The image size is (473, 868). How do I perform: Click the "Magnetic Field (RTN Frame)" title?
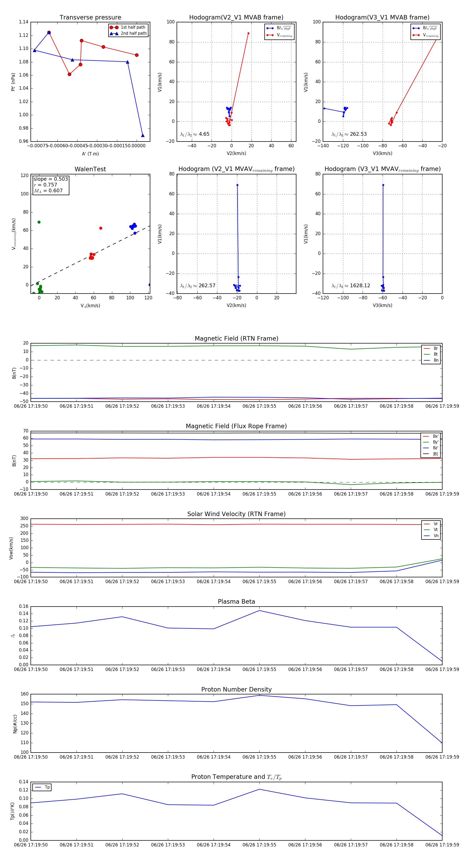pos(236,339)
